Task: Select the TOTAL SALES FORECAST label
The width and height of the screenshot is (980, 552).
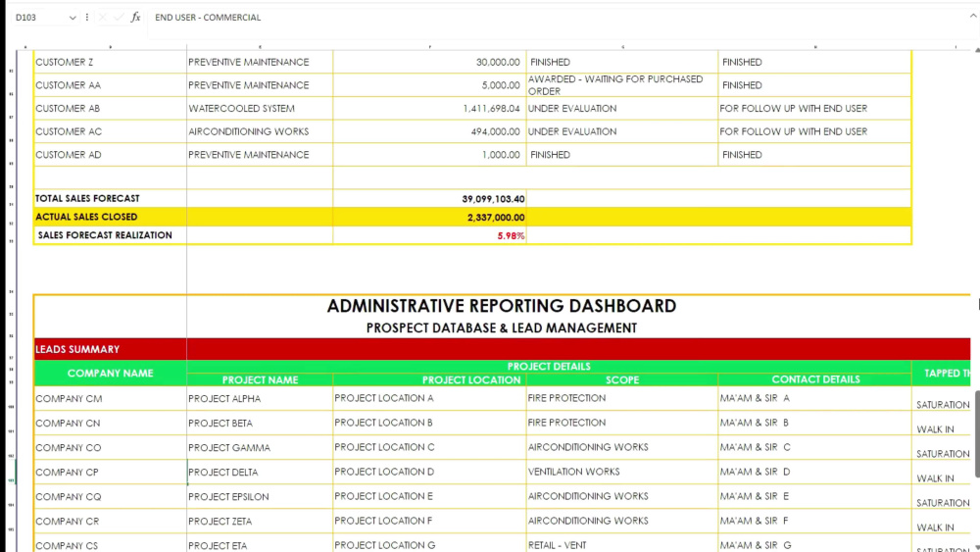Action: 110,198
